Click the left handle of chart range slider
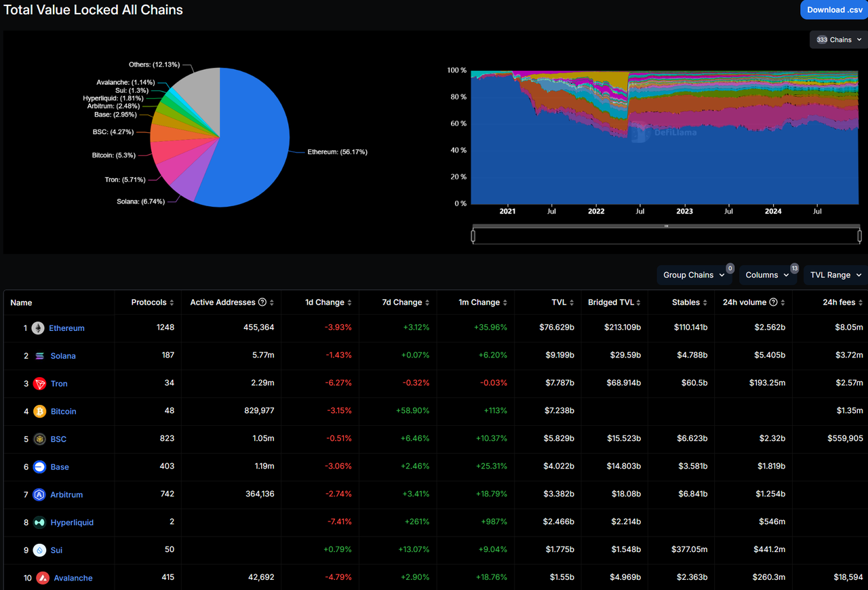 click(473, 236)
